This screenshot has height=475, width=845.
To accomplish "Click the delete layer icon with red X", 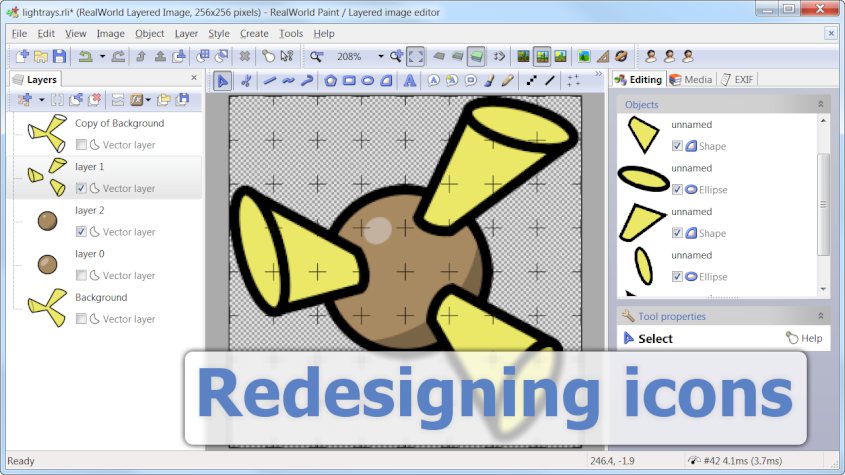I will point(94,100).
